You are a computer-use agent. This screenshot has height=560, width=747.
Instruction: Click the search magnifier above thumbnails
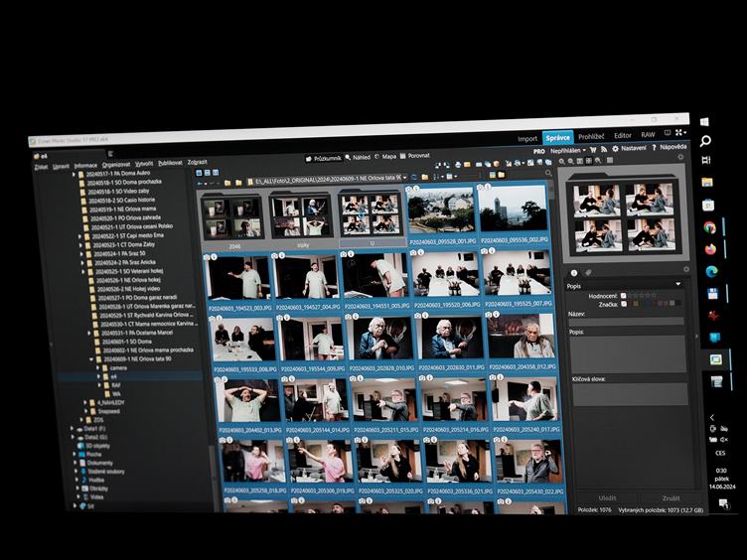pos(548,174)
